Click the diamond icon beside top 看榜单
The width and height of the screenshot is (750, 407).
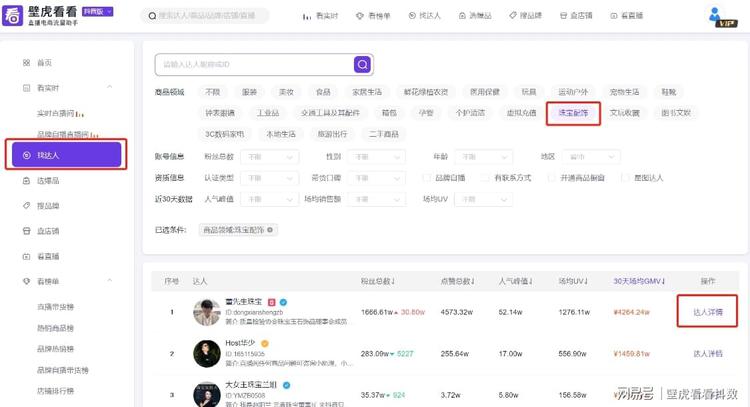pyautogui.click(x=360, y=16)
